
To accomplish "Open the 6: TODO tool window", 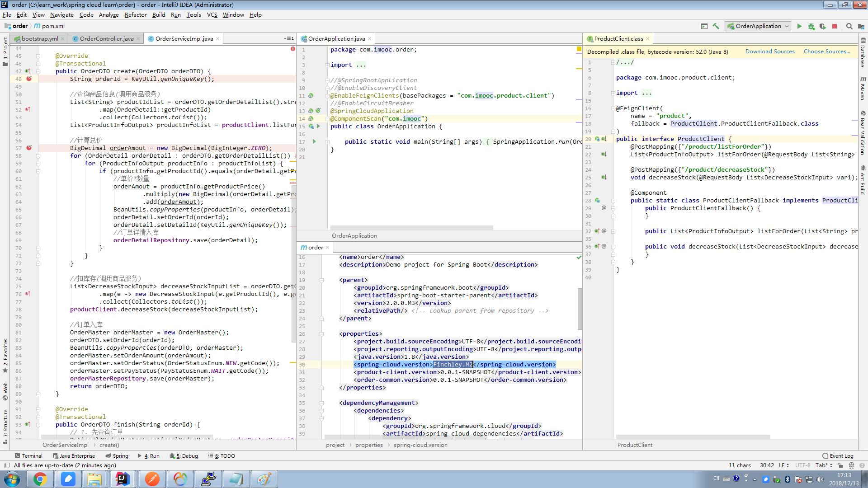I will [x=222, y=456].
